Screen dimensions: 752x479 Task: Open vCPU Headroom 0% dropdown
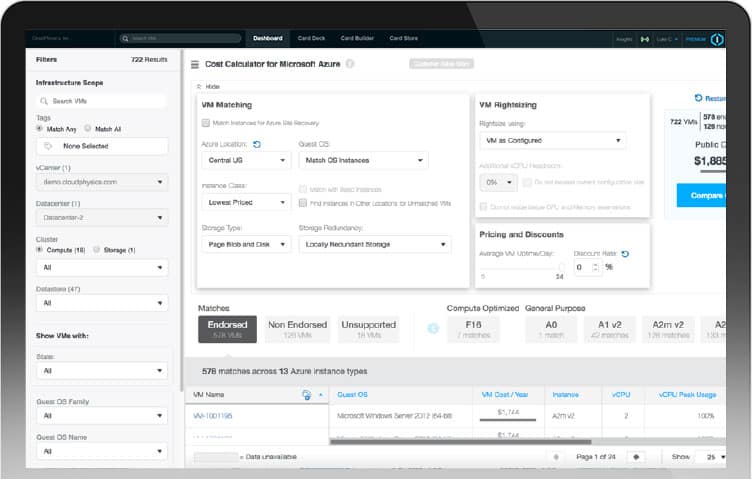coord(498,183)
